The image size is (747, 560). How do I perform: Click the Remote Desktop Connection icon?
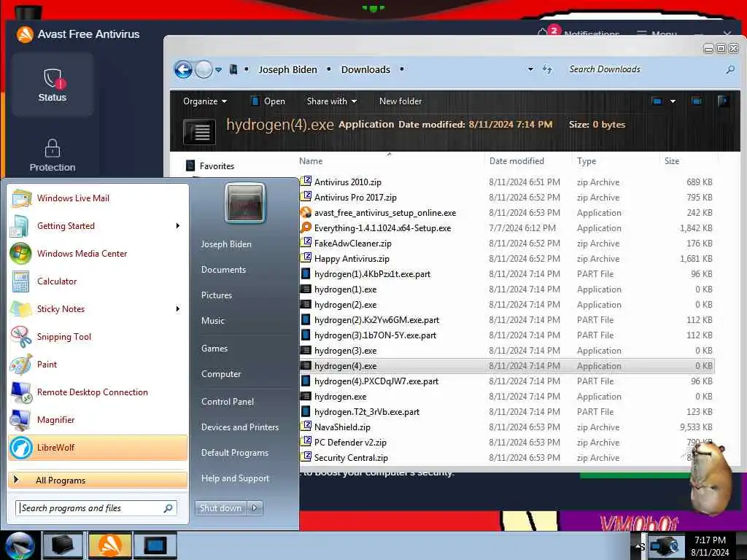click(21, 392)
